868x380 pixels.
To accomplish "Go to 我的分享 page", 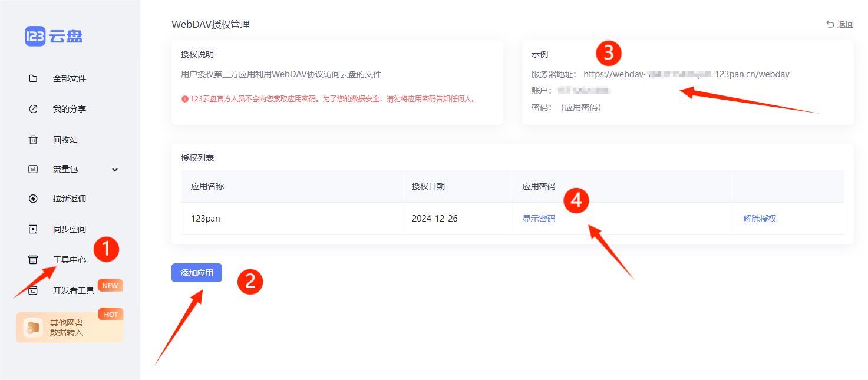I will (x=70, y=109).
